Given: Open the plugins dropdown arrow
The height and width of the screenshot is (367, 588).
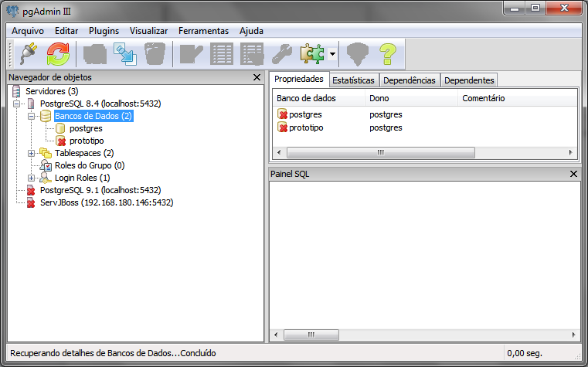Looking at the screenshot, I should point(332,54).
